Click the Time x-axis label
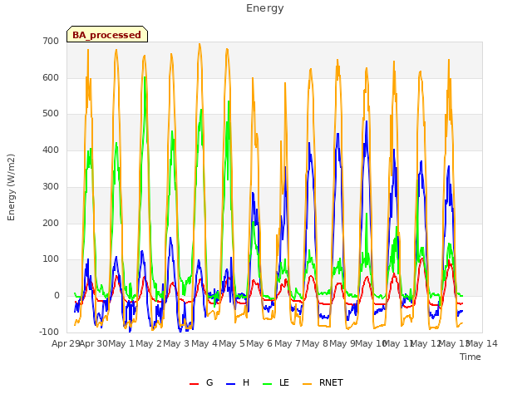Screen dimensions: 532x399 pyautogui.click(x=470, y=357)
